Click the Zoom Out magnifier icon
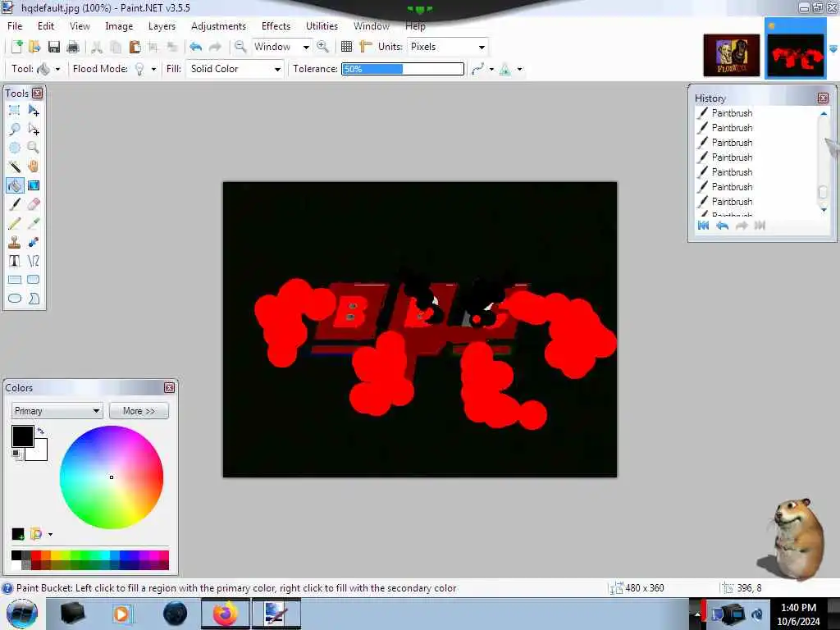Viewport: 840px width, 630px height. point(240,47)
